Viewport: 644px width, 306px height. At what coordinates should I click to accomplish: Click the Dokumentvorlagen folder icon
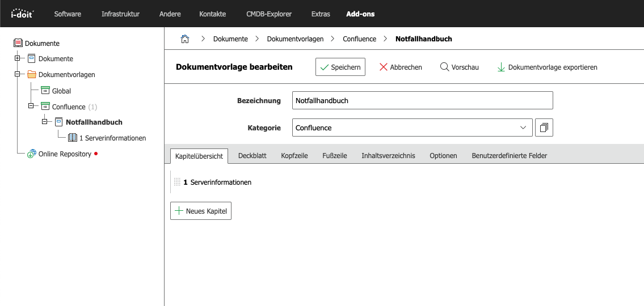32,75
